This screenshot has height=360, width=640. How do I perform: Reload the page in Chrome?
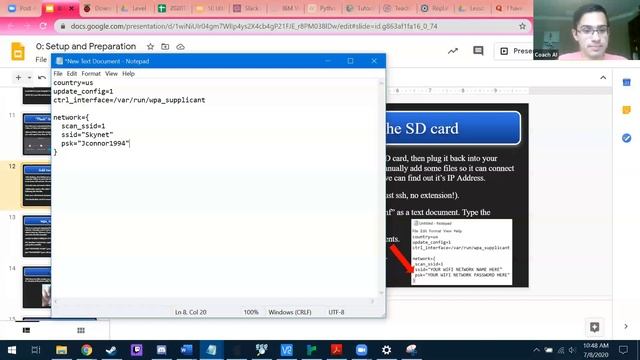[x=43, y=26]
